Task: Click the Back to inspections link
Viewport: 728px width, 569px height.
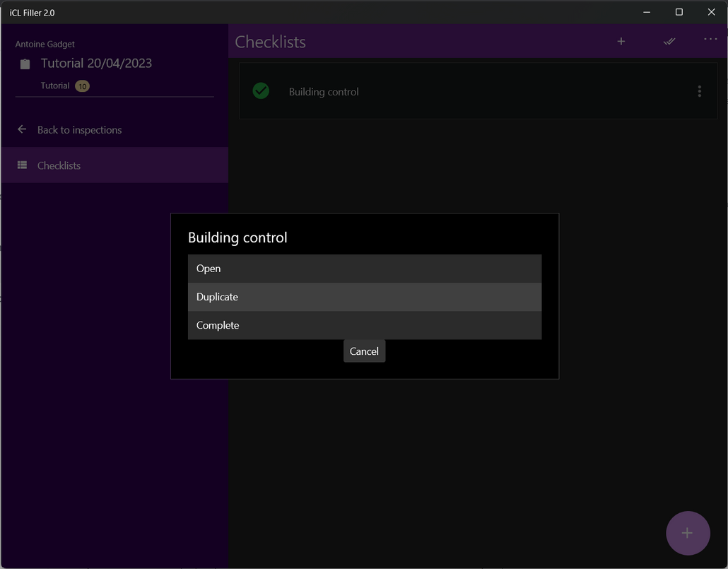Action: pos(79,130)
